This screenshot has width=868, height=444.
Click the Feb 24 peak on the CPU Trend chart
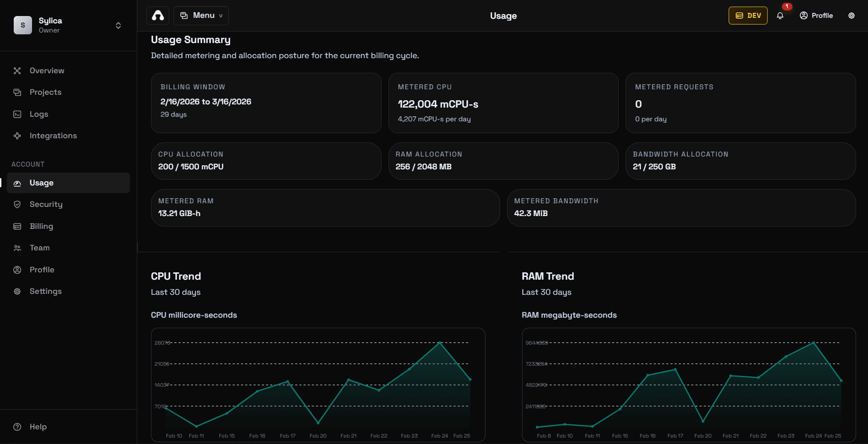pyautogui.click(x=440, y=342)
